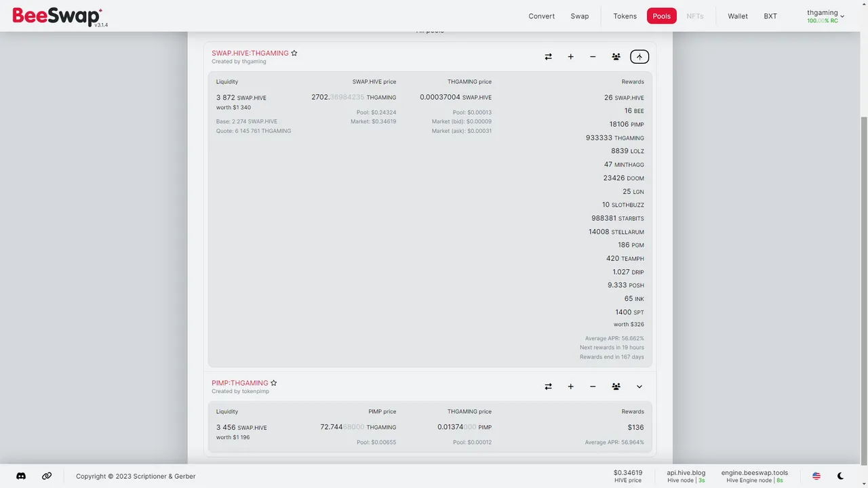The width and height of the screenshot is (868, 488).
Task: Open the BXT page
Action: pos(770,16)
